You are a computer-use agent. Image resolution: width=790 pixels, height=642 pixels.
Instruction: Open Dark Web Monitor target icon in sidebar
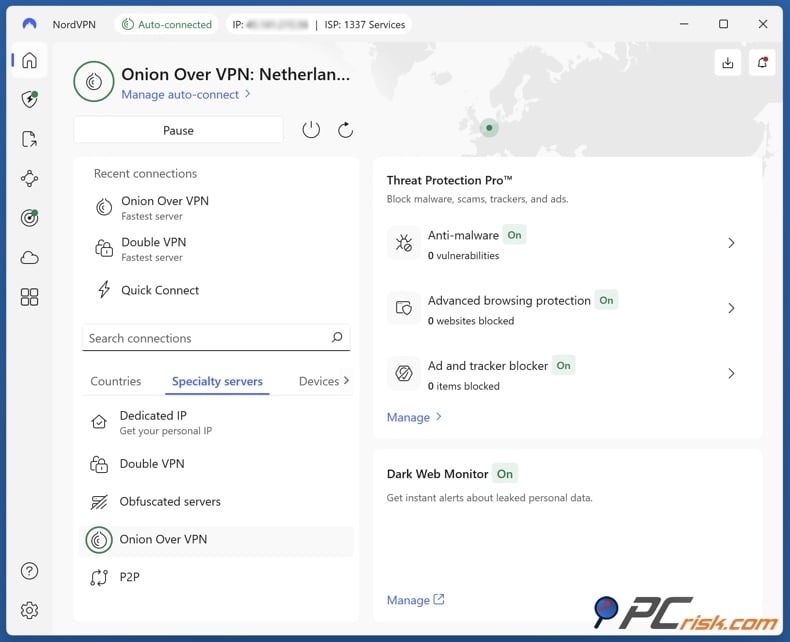click(x=29, y=218)
